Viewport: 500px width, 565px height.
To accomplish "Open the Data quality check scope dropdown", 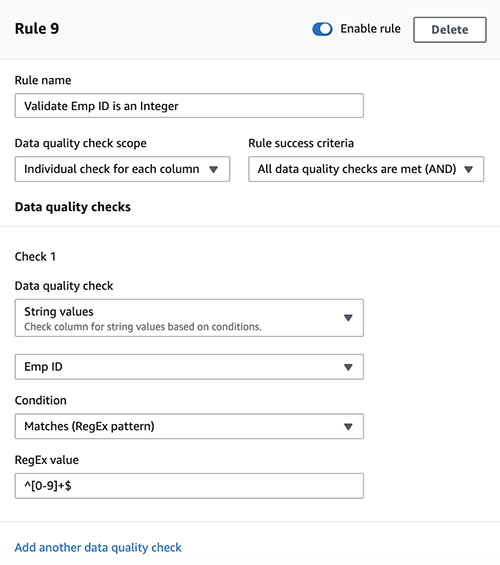I will 122,169.
